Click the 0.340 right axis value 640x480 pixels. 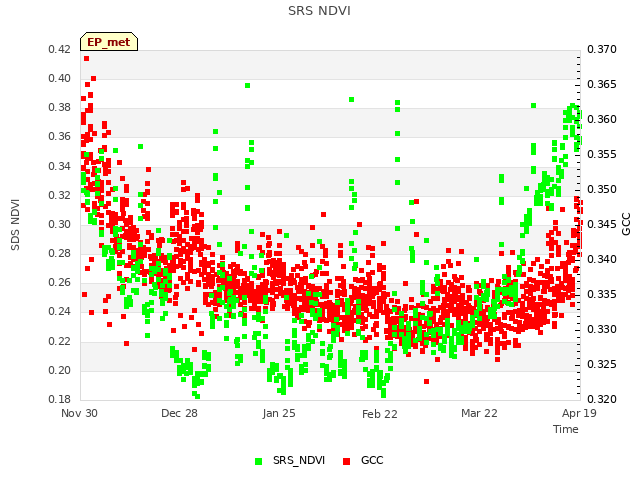click(x=602, y=260)
